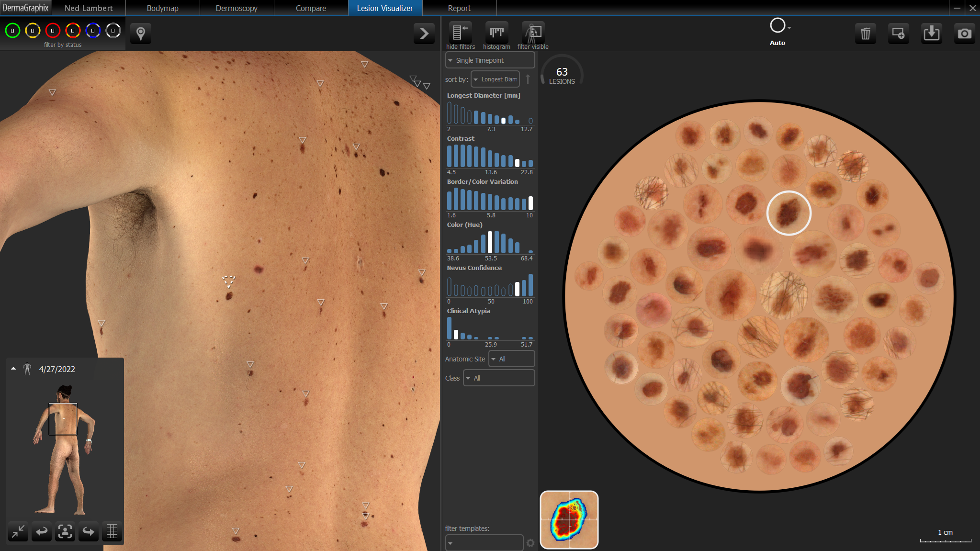
Task: Toggle the red-yellow status filter circle
Action: (x=73, y=31)
